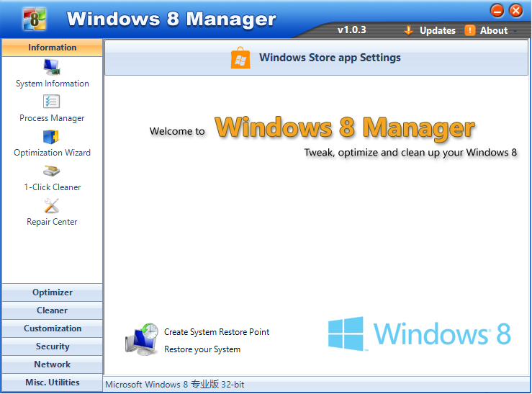Click the Repair Center label

52,222
